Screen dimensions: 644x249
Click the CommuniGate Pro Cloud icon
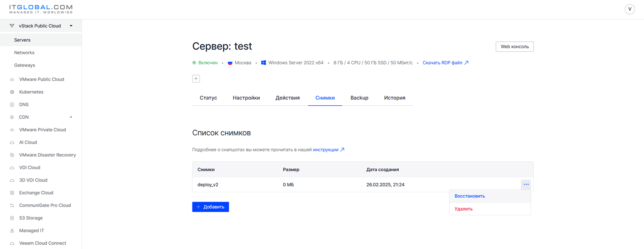tap(12, 205)
